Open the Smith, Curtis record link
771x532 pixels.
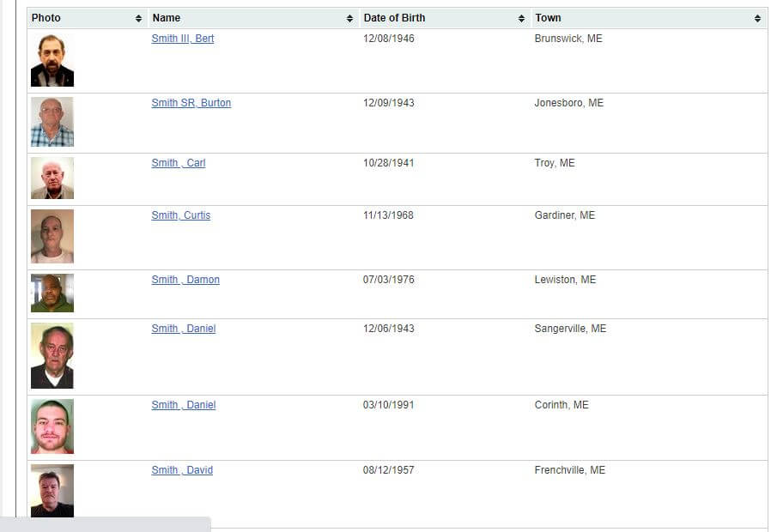[181, 215]
